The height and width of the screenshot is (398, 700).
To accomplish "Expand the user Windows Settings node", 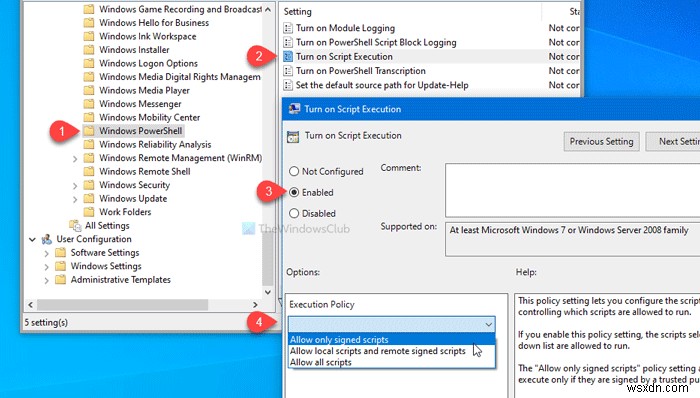I will [46, 267].
